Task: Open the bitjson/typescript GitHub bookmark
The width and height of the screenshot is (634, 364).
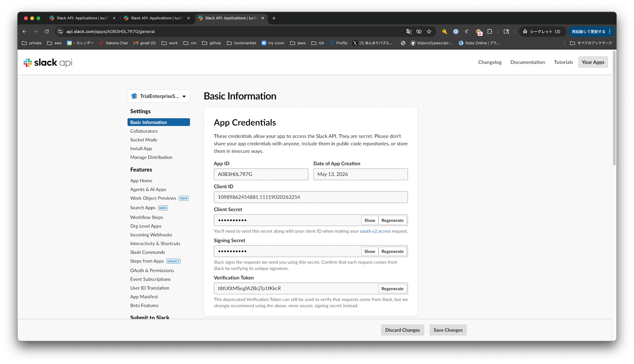Action: coord(432,43)
